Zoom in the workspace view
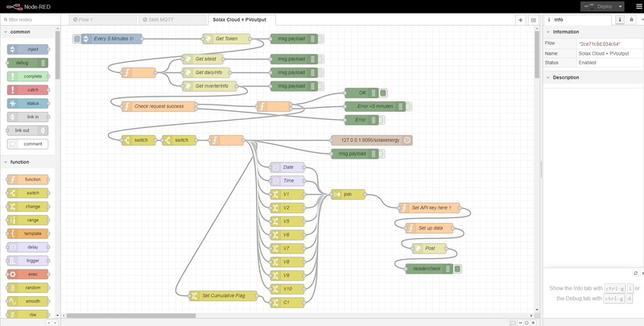The image size is (644, 326). point(533,323)
